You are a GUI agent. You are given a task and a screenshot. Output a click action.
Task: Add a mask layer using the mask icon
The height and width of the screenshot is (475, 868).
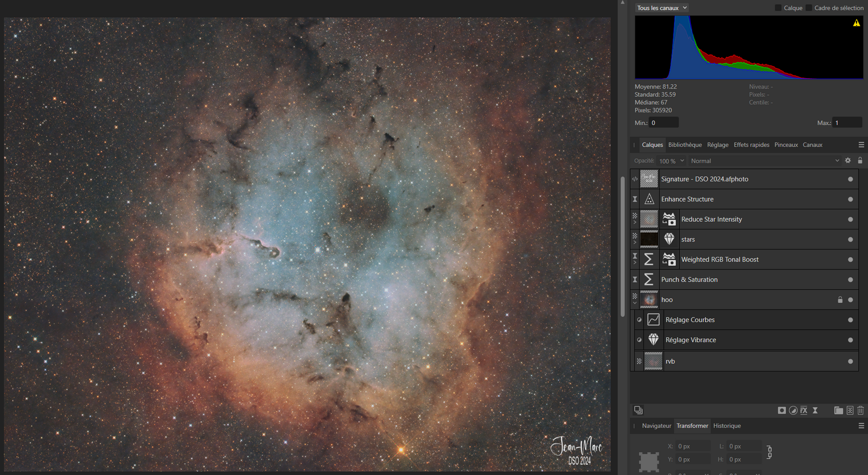(782, 410)
